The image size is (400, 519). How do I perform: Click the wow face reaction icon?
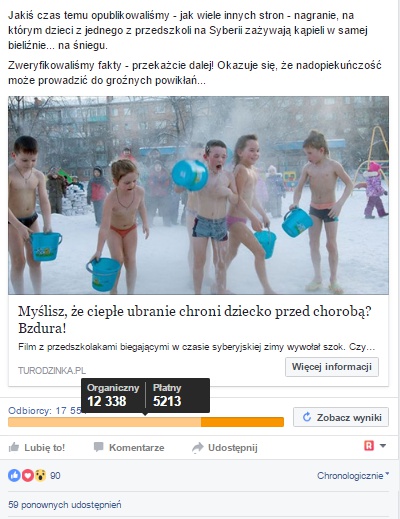40,475
